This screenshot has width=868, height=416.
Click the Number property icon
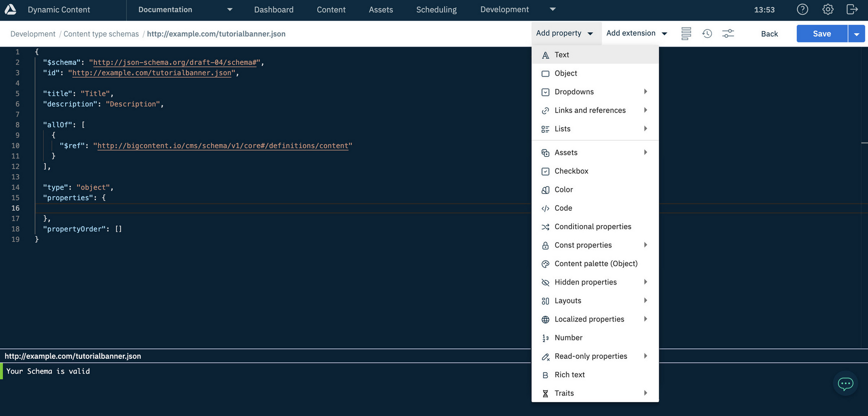click(545, 338)
